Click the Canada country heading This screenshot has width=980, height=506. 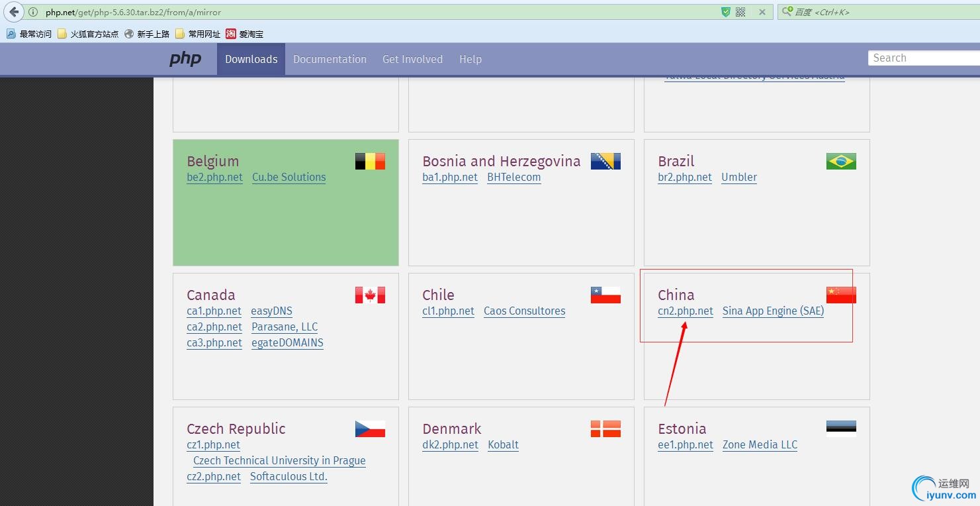click(x=211, y=295)
